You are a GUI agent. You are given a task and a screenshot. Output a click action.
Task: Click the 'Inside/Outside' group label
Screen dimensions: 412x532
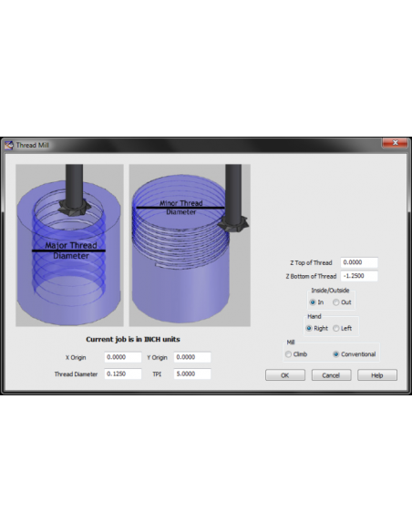(330, 291)
